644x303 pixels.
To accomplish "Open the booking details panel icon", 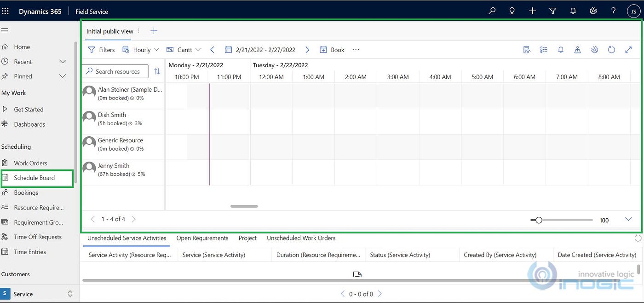I will [x=527, y=50].
